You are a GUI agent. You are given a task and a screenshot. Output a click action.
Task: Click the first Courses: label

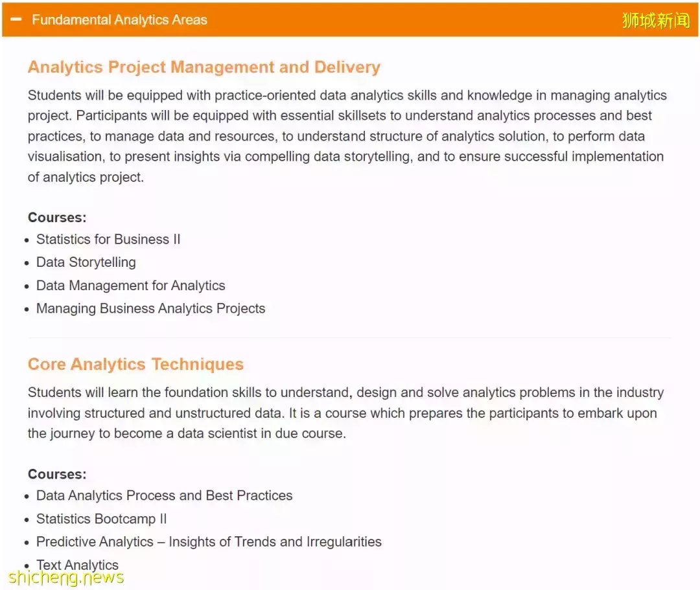click(57, 218)
